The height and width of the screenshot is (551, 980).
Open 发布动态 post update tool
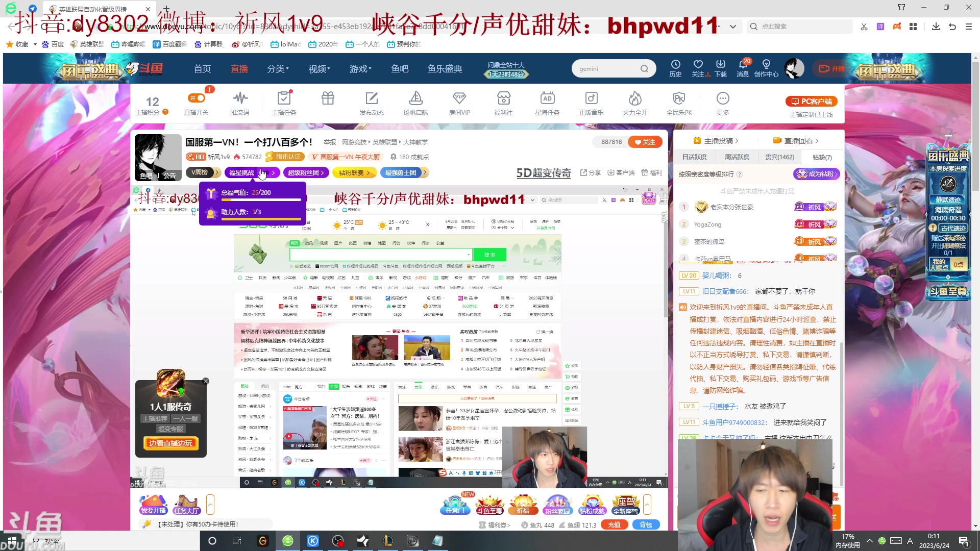pos(372,103)
